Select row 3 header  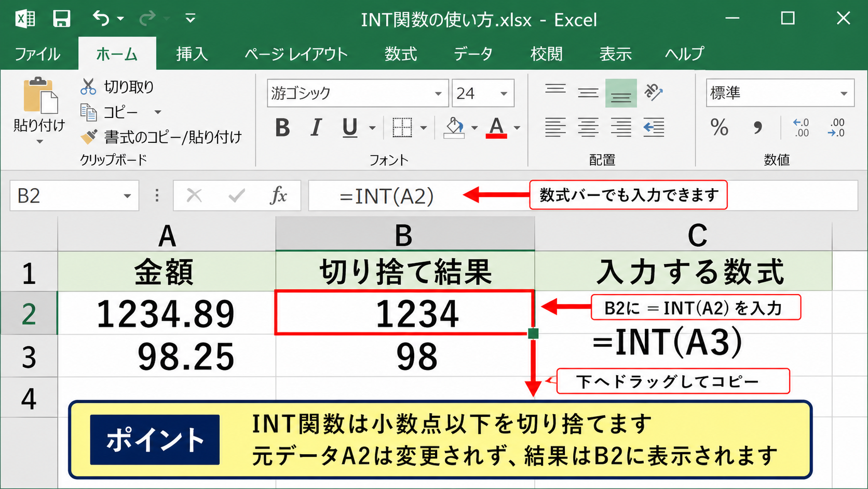pos(29,356)
